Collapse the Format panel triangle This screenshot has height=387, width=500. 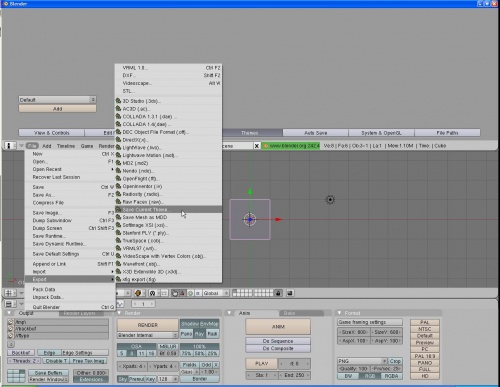click(x=339, y=313)
